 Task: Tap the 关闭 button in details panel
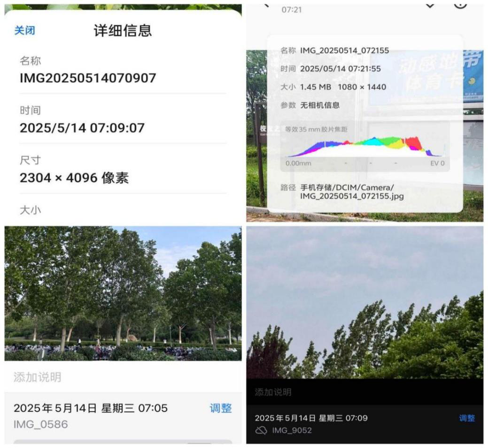[x=24, y=31]
